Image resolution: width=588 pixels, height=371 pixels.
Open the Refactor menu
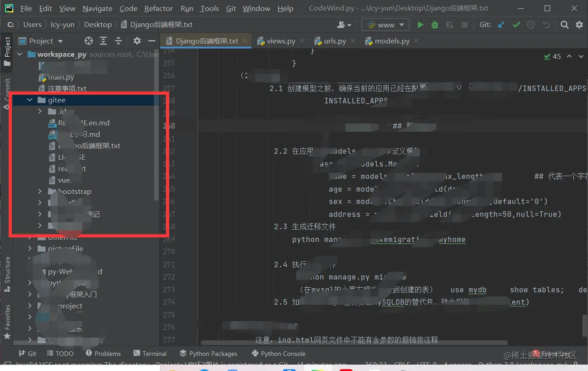[x=159, y=8]
